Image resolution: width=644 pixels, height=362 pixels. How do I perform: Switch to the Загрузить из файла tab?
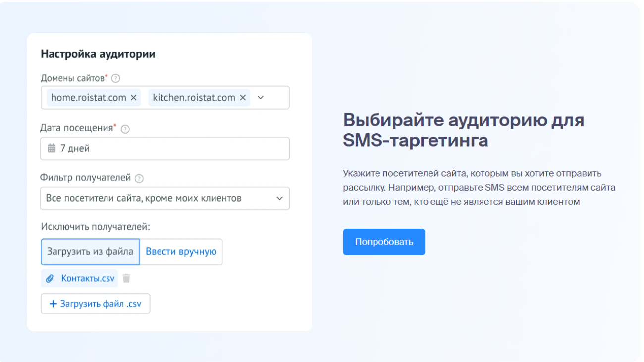point(90,252)
